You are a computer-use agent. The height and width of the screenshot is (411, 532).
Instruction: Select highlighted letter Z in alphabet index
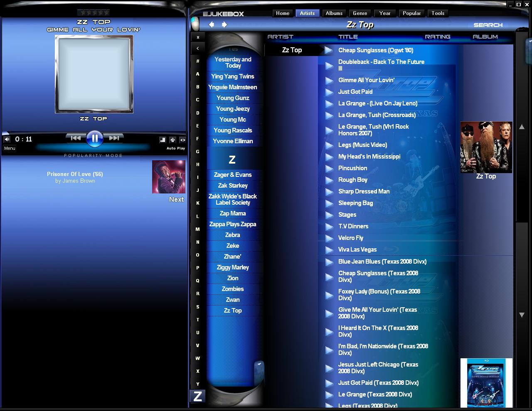pyautogui.click(x=198, y=396)
